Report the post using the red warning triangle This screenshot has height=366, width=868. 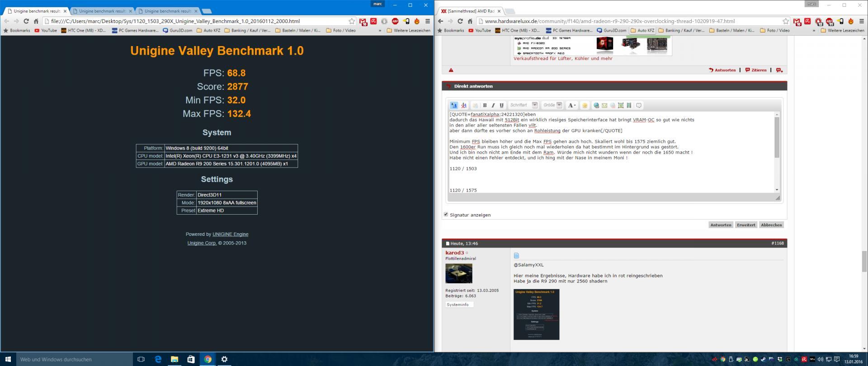click(x=451, y=70)
